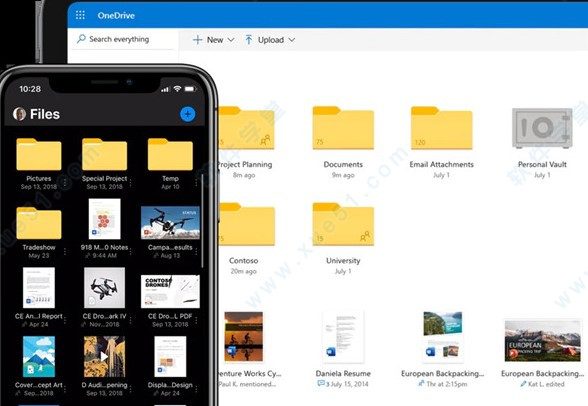Open the Project Planning folder
Viewport: 588px width, 406px height.
tap(246, 128)
